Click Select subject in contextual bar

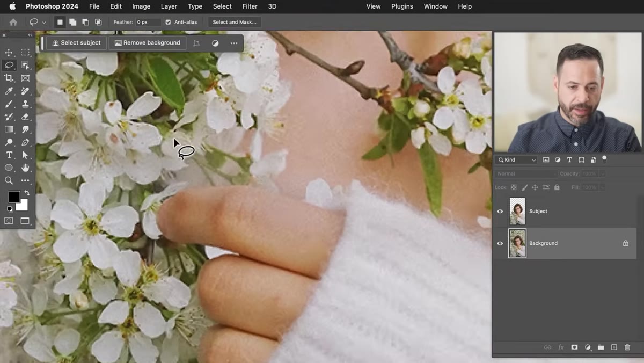pos(76,43)
